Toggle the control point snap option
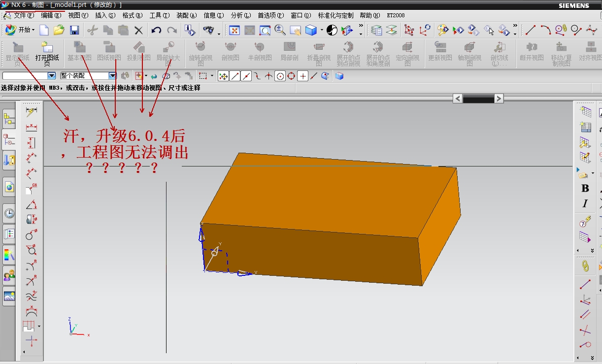 [x=257, y=76]
